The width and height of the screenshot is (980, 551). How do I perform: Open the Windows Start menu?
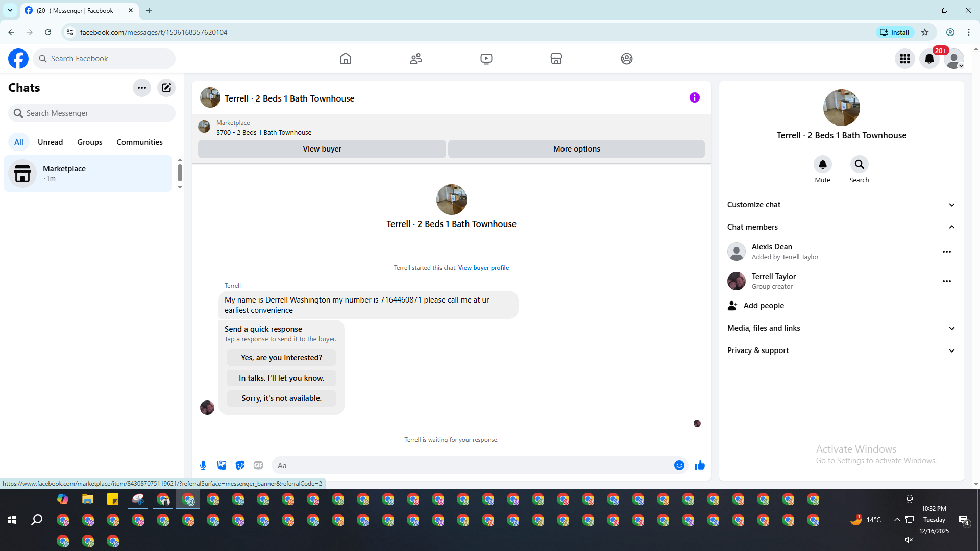(x=12, y=520)
